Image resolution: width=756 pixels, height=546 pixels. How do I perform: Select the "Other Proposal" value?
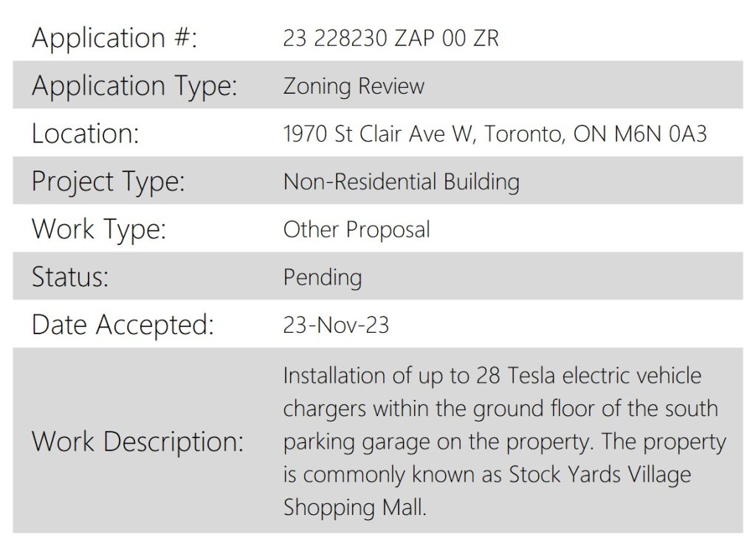(x=357, y=229)
